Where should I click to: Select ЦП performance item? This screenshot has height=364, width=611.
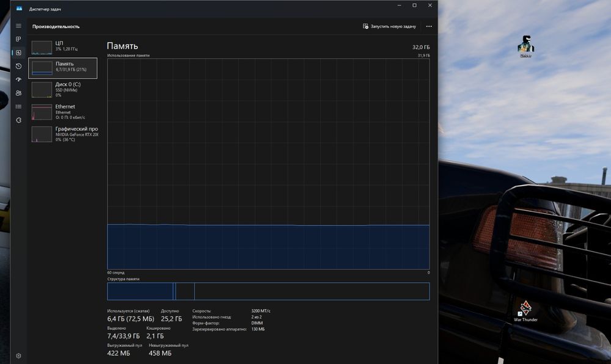point(63,47)
